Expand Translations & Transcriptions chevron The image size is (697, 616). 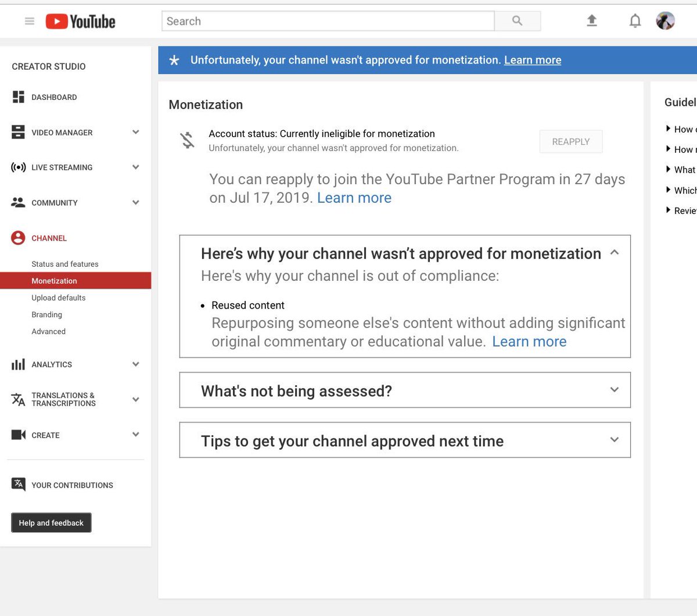136,399
